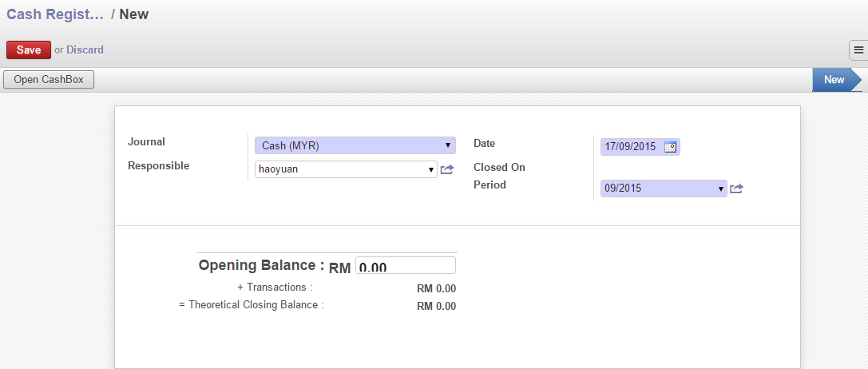Open Responsible record via external link icon
The width and height of the screenshot is (868, 369).
[446, 169]
